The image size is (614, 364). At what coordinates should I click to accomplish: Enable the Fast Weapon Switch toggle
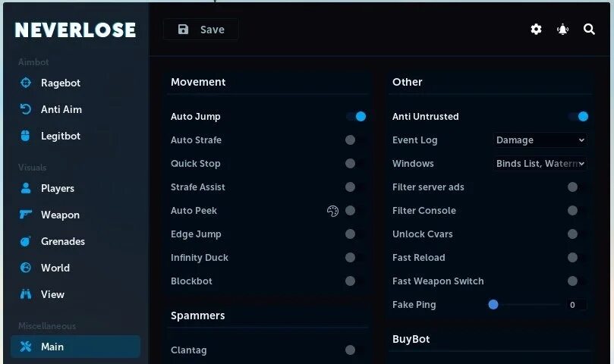click(578, 281)
